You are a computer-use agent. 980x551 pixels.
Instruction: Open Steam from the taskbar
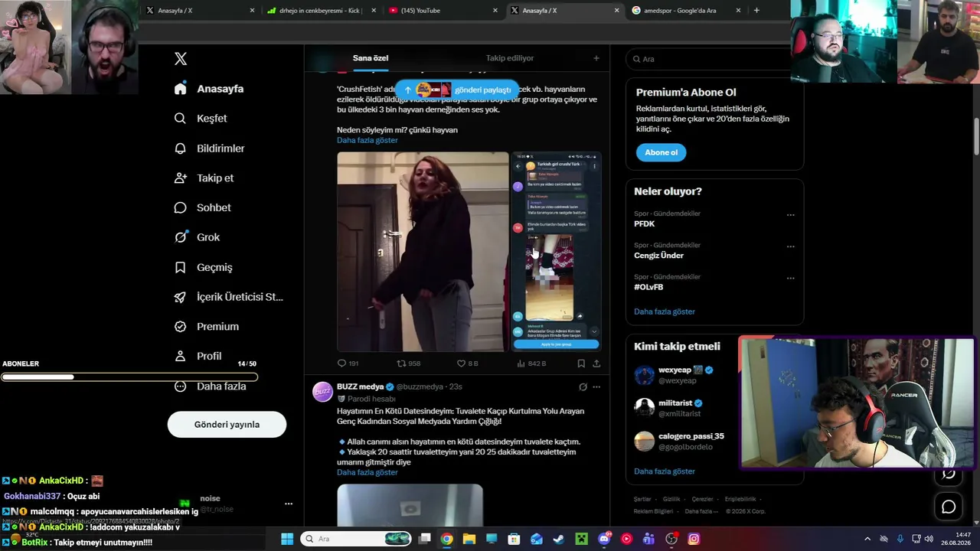tap(559, 539)
